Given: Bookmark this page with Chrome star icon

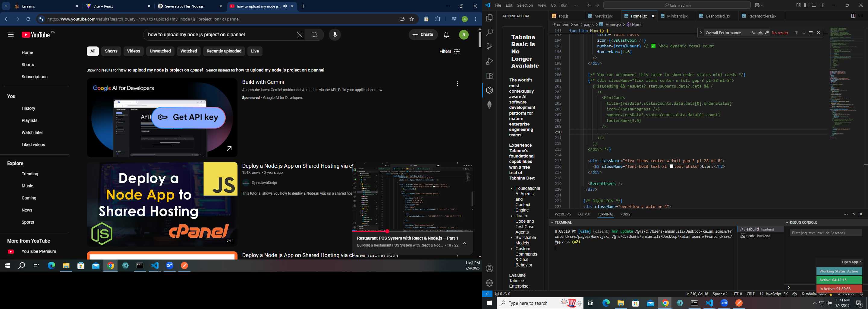Looking at the screenshot, I should (411, 19).
